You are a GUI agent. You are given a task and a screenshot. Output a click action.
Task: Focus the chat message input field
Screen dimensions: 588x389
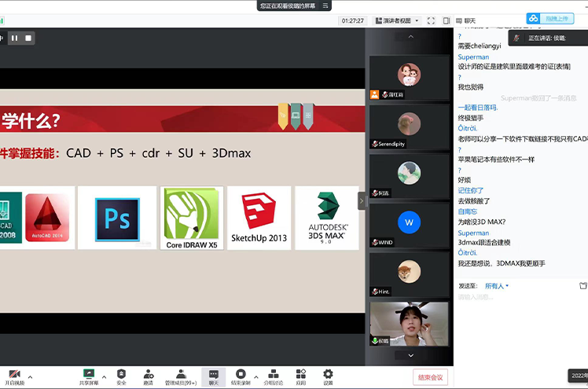point(520,297)
